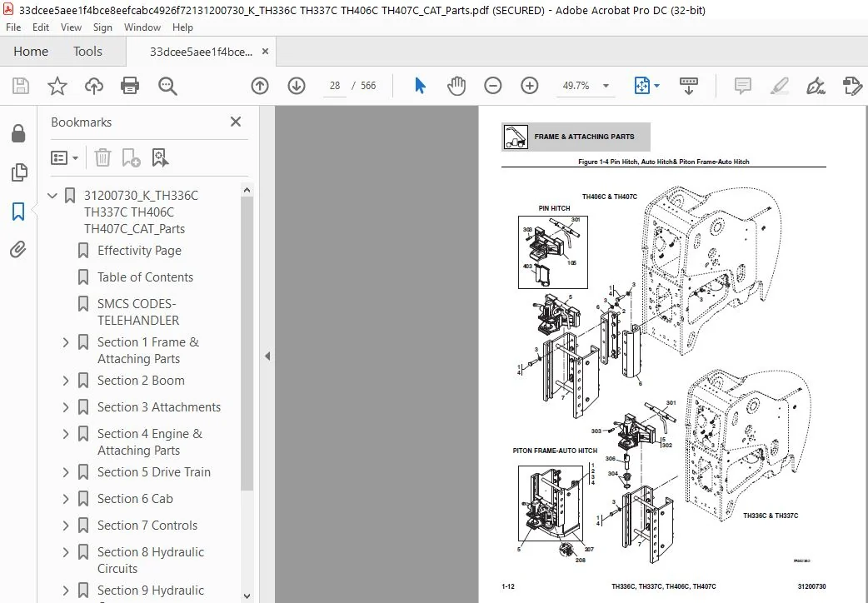Expand Section 6 Cab bookmark

66,498
